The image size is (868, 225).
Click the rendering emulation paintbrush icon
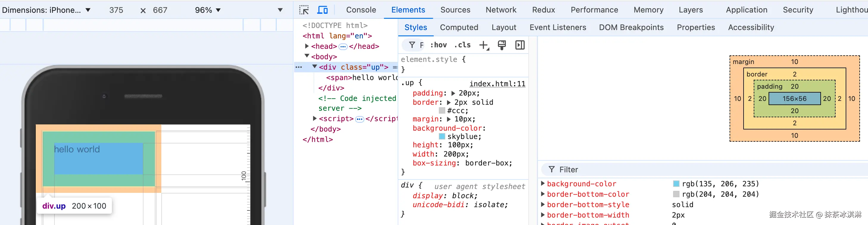(502, 45)
